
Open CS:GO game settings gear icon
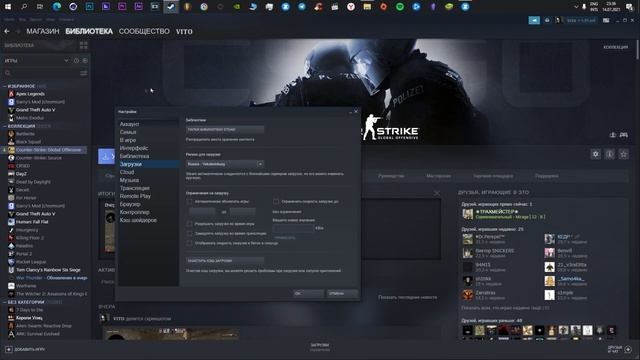tap(596, 154)
